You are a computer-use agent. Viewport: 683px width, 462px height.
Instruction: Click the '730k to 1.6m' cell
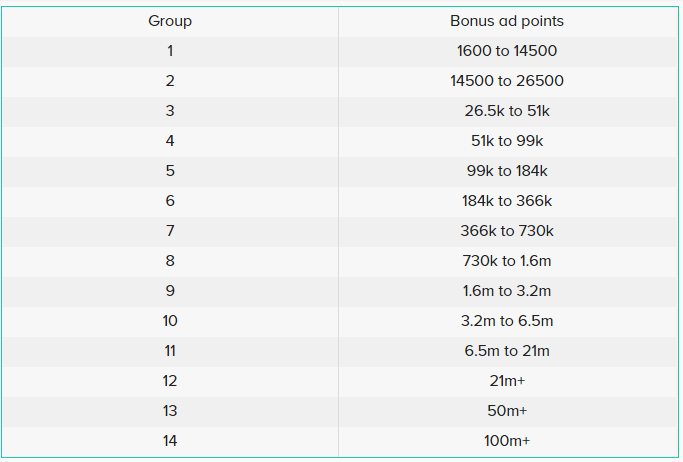(507, 261)
